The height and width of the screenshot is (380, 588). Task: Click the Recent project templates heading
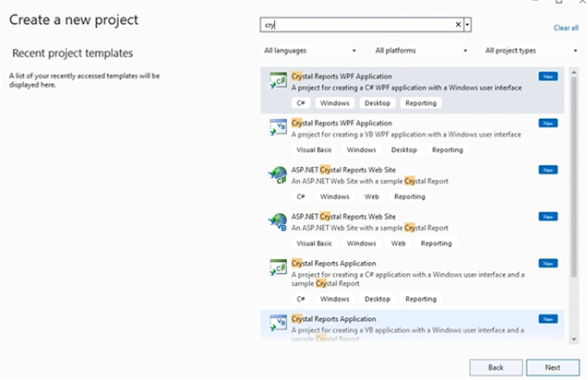[x=72, y=53]
